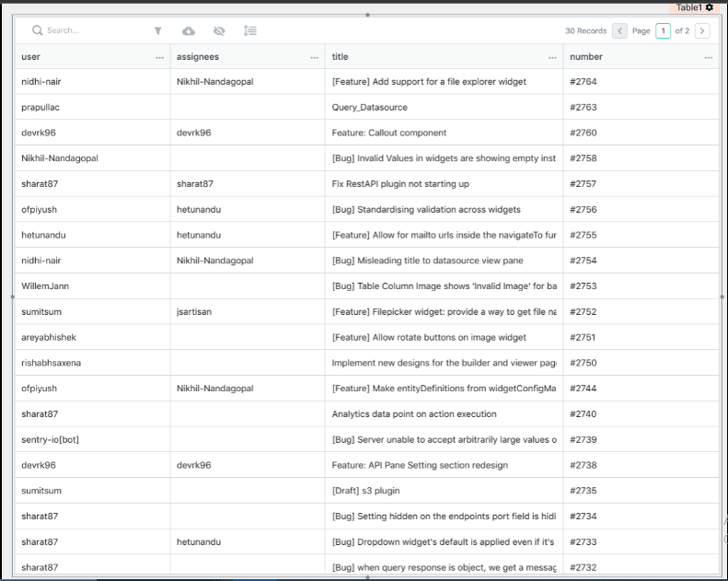Go to previous page arrow
Viewport: 728px width, 581px height.
619,31
